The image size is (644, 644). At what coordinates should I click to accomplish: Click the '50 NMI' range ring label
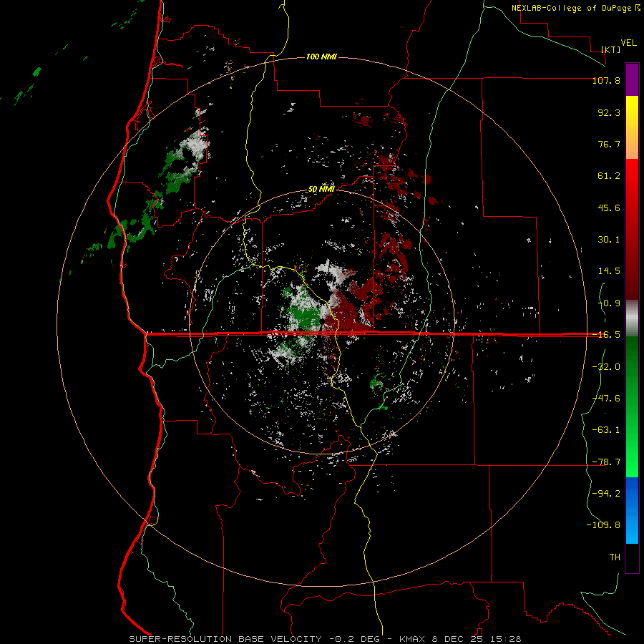point(321,190)
